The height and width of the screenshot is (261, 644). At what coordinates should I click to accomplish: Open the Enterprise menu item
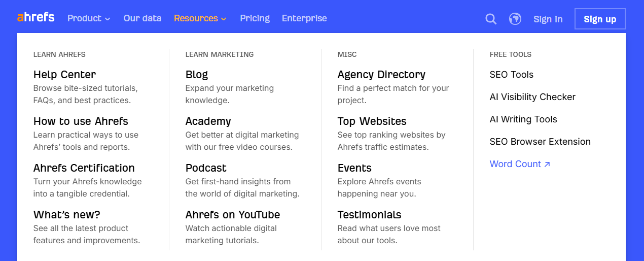pos(304,18)
